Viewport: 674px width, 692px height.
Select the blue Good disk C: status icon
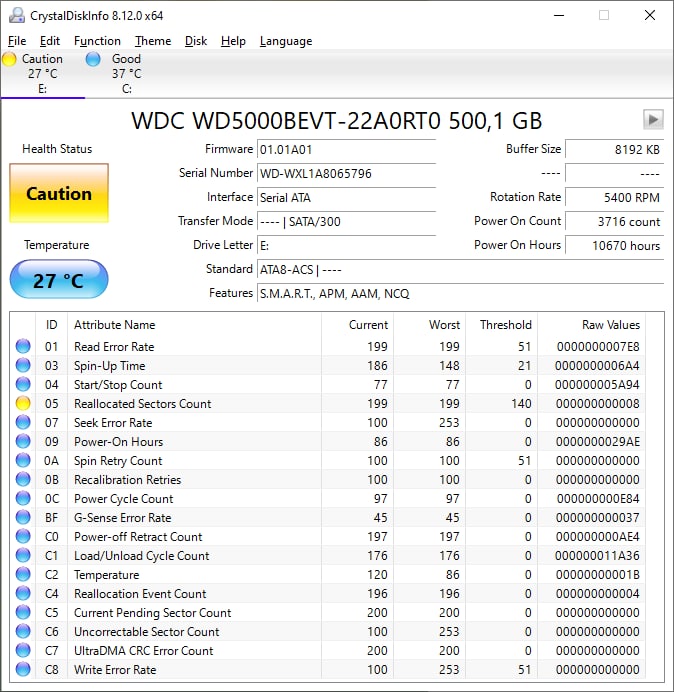pos(93,59)
